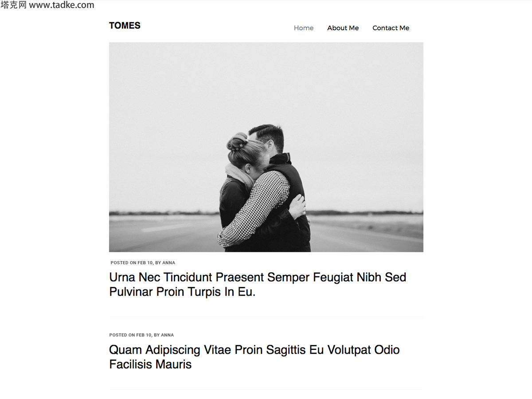Click the www.tadke.com watermark text
532x399 pixels.
coord(62,5)
